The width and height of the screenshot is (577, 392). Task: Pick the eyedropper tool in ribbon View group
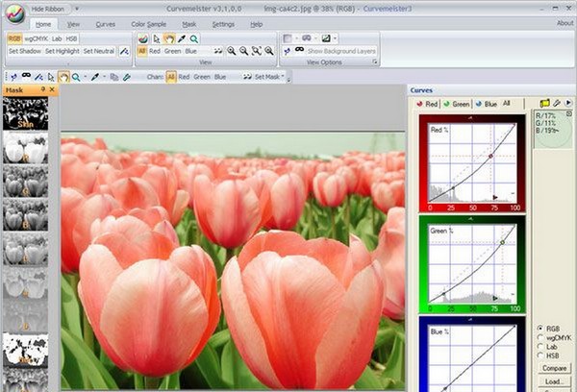coord(181,38)
